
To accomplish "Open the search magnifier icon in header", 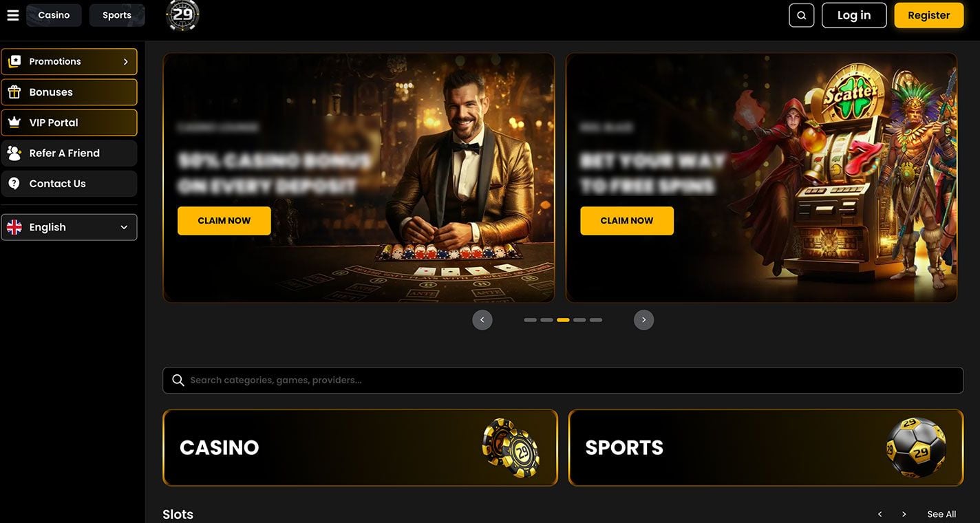I will coord(801,15).
